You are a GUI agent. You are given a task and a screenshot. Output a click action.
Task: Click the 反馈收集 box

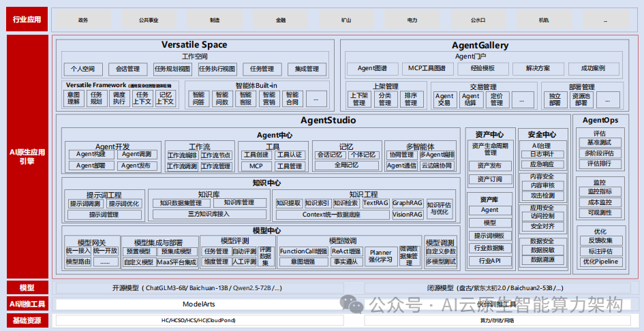click(600, 240)
